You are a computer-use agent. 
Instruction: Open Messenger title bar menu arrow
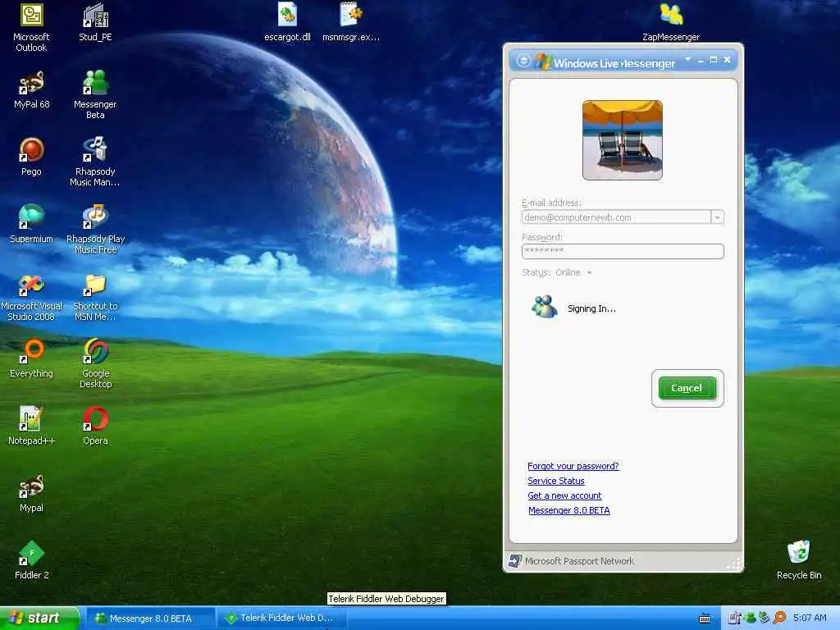[687, 59]
